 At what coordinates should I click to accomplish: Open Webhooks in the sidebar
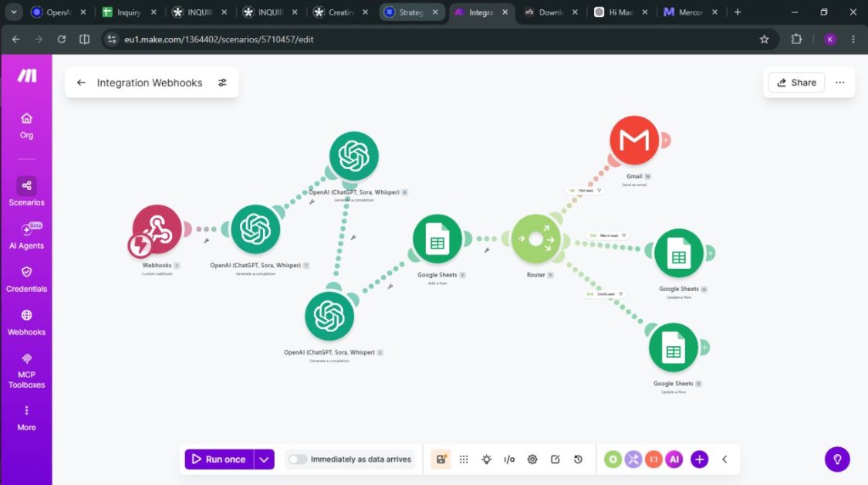click(x=26, y=323)
